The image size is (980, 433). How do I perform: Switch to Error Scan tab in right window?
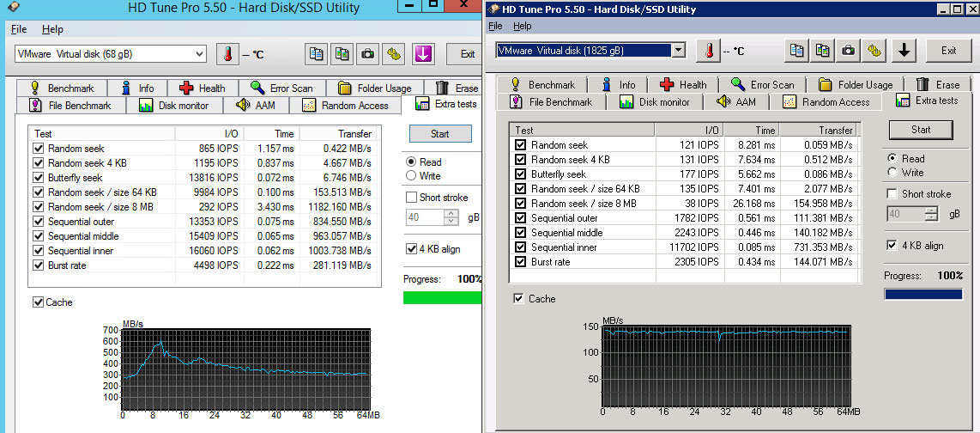point(764,84)
